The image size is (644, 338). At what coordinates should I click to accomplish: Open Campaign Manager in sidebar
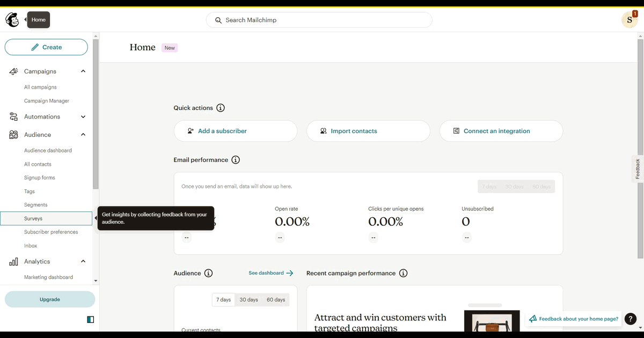tap(47, 101)
